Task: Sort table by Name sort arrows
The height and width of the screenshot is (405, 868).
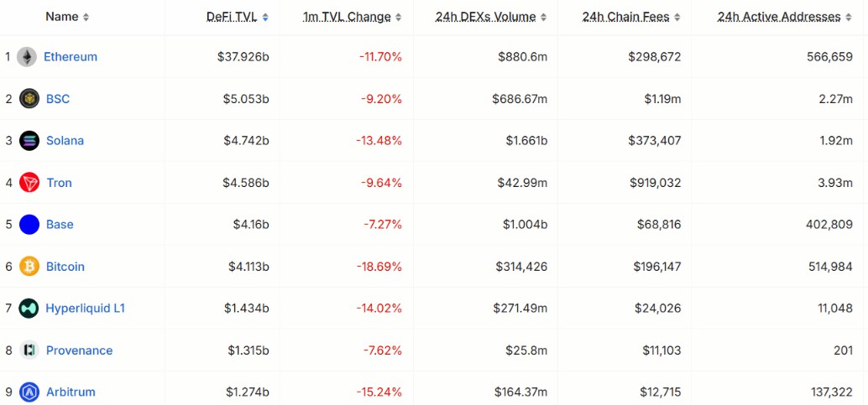Action: [86, 18]
